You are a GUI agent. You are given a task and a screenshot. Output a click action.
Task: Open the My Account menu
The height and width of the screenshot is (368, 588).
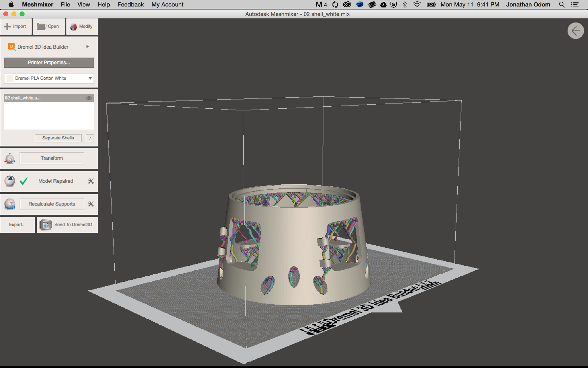167,4
